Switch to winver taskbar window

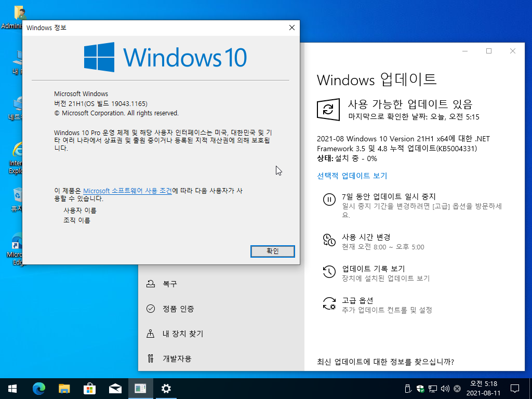[x=140, y=389]
